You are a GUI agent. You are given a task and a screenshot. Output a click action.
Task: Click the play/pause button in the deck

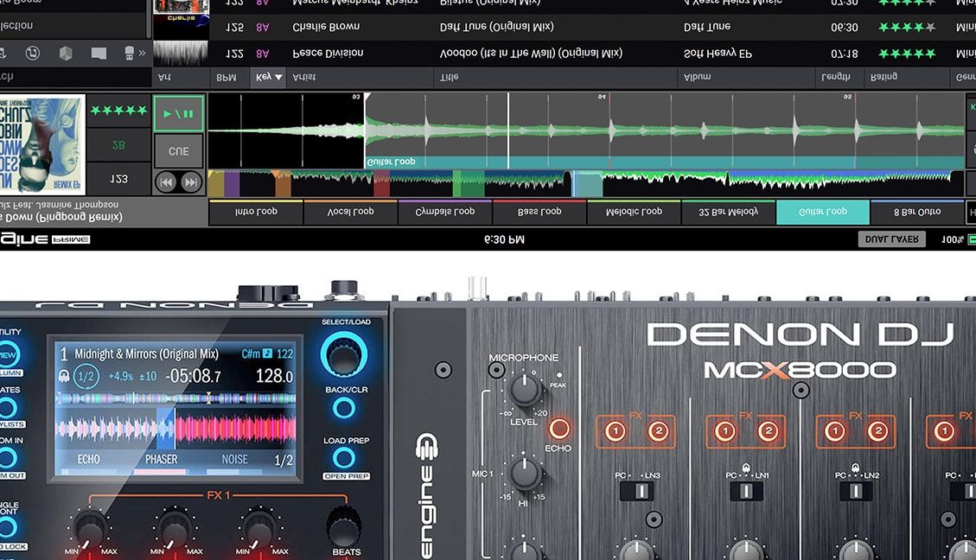[179, 114]
